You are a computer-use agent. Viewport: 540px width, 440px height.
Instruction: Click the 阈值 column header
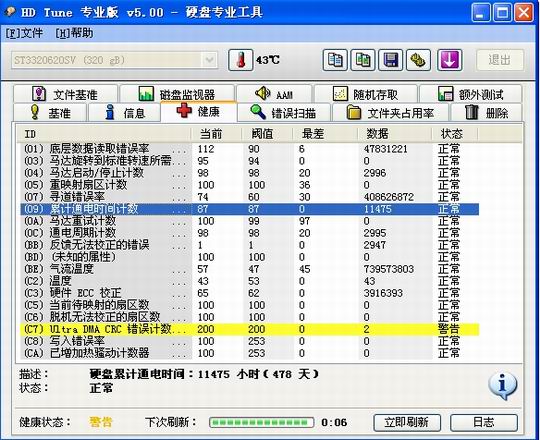click(267, 134)
